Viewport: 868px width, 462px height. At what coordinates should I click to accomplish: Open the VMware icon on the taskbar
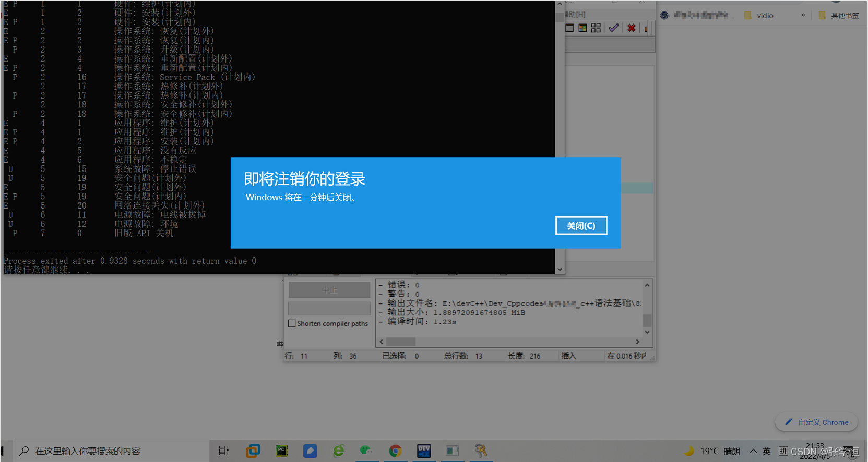click(253, 451)
